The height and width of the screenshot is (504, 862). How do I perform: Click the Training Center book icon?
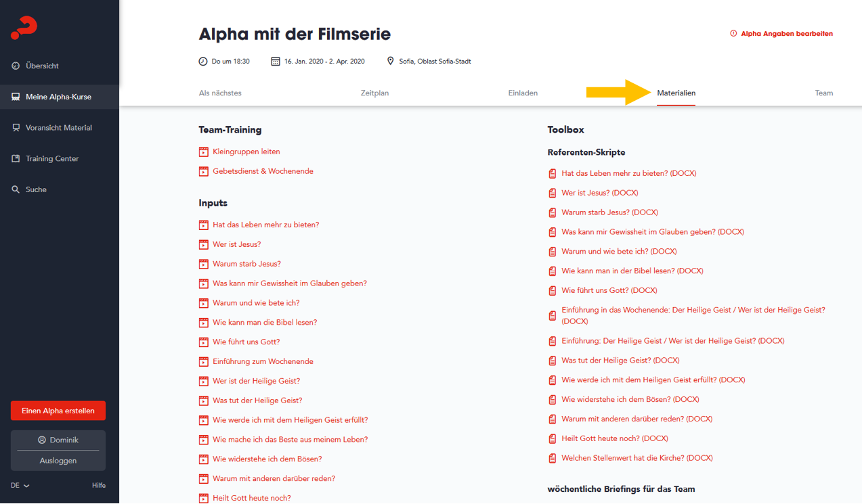pos(16,158)
